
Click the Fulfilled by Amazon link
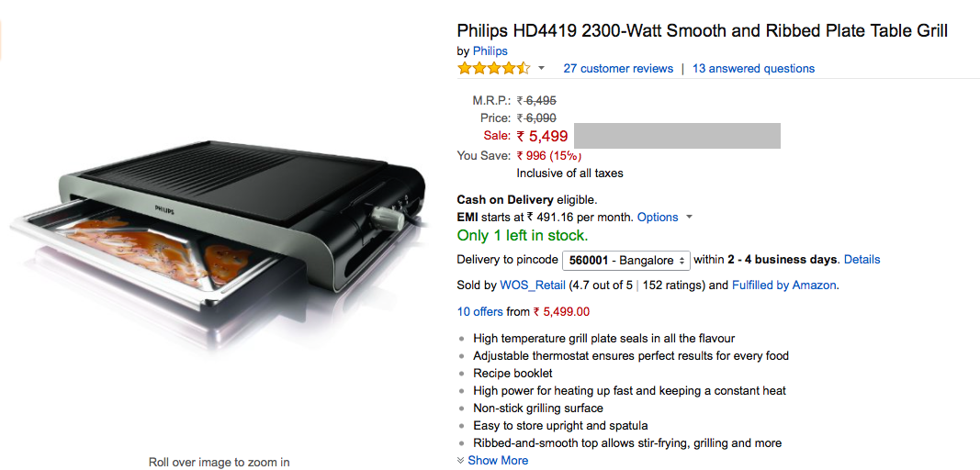pyautogui.click(x=783, y=285)
